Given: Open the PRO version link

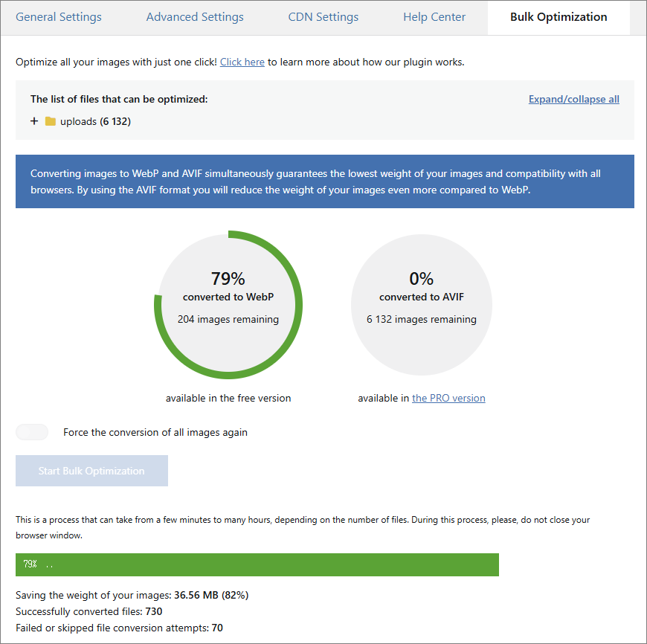Looking at the screenshot, I should (448, 399).
